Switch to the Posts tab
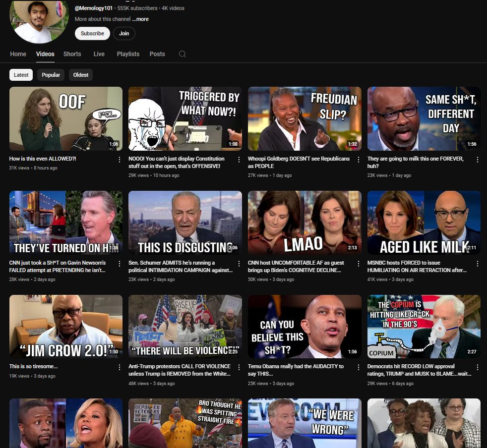This screenshot has height=448, width=487. [x=157, y=54]
